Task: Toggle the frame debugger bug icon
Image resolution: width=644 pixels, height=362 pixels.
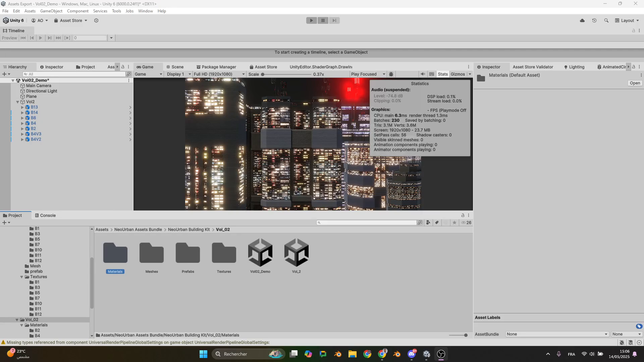Action: point(391,74)
